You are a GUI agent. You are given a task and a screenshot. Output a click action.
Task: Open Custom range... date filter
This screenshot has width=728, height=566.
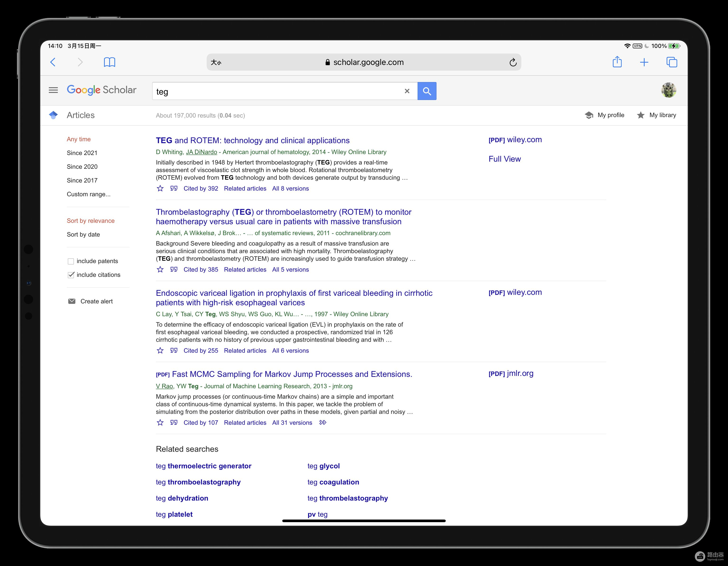[x=88, y=194]
